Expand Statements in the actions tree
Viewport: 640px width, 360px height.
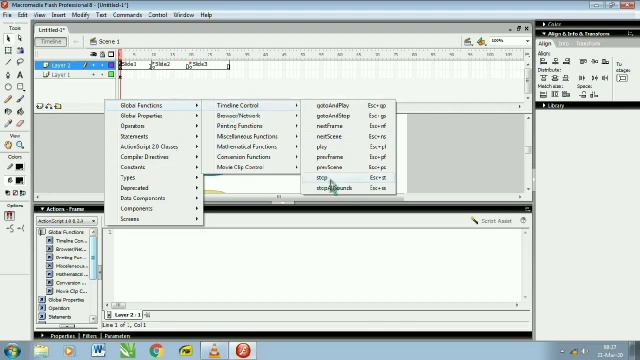(42, 317)
